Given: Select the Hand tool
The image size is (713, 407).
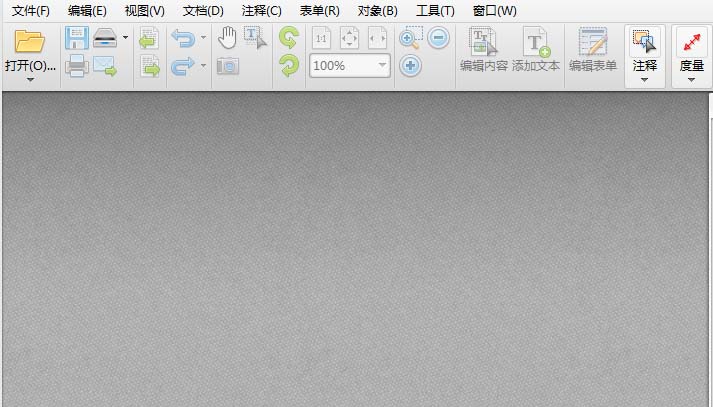Looking at the screenshot, I should pyautogui.click(x=228, y=38).
